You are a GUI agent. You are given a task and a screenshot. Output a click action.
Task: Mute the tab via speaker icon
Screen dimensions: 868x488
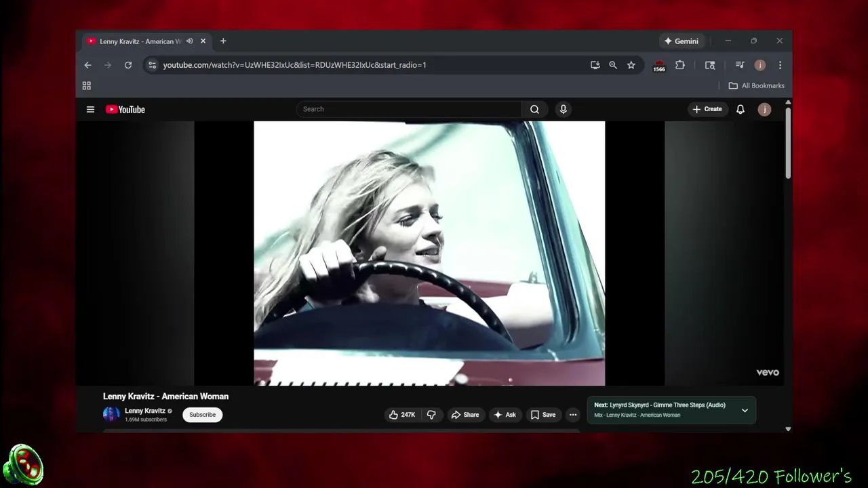point(190,41)
